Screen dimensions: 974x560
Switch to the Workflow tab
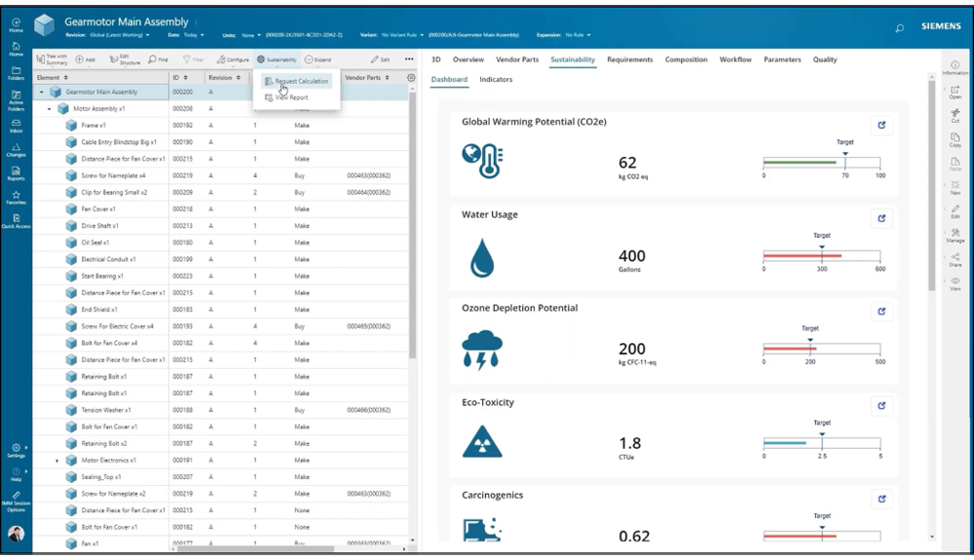click(x=735, y=59)
